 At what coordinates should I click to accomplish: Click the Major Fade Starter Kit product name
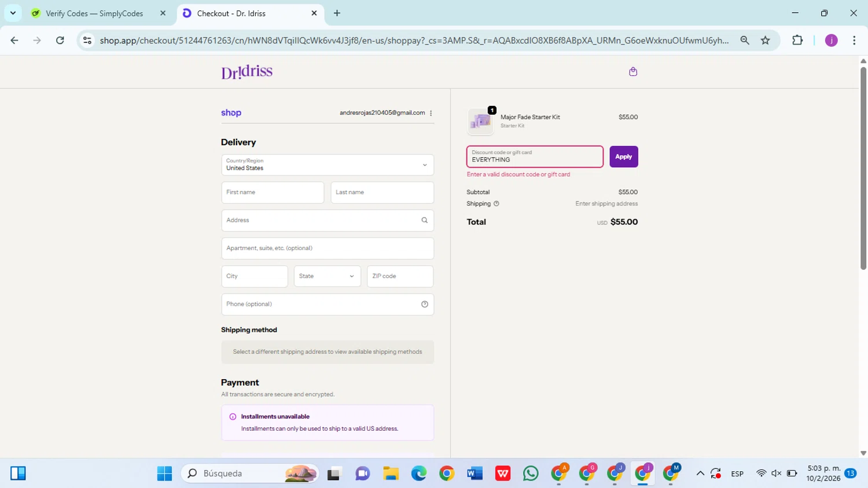point(530,117)
